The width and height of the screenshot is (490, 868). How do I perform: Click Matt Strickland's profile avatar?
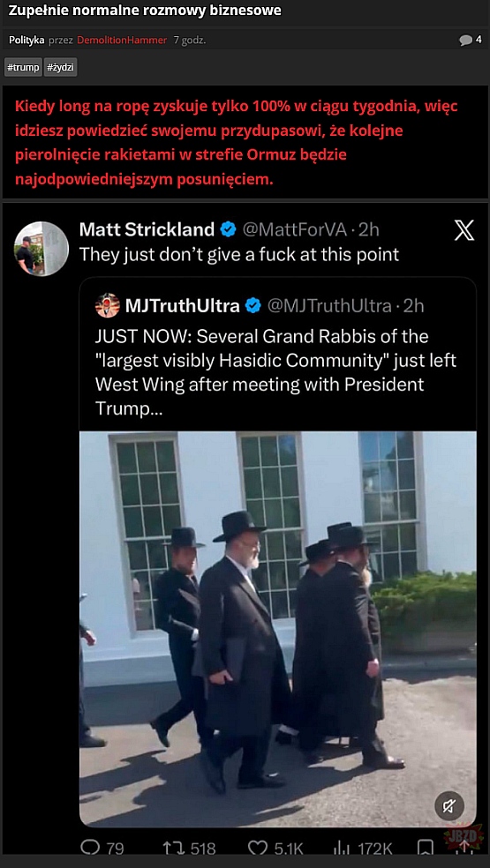click(41, 249)
